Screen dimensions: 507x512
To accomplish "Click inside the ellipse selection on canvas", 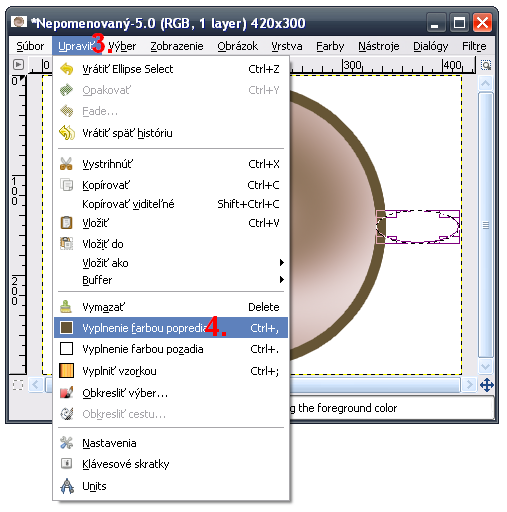I will pos(418,226).
